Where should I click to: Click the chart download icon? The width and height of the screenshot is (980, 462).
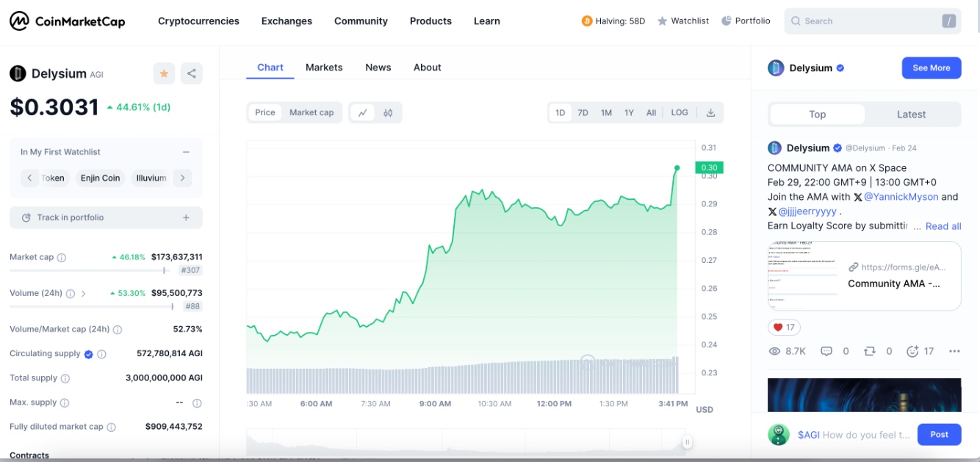710,112
